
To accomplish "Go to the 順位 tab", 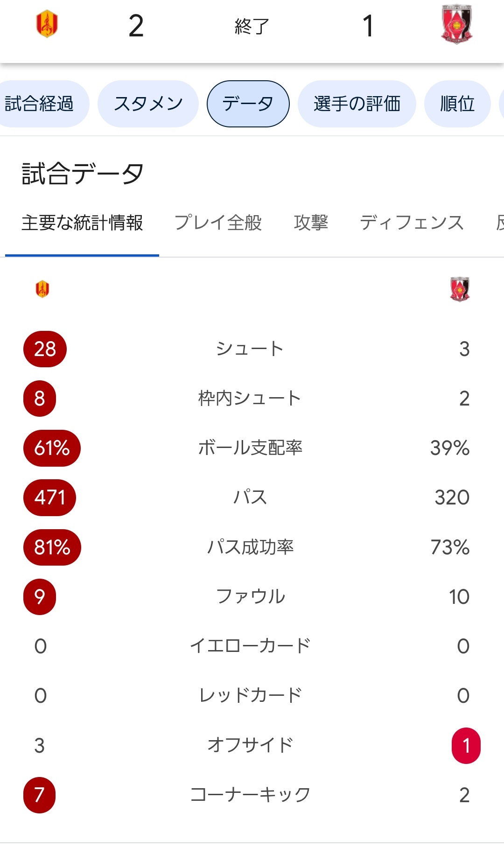I will click(457, 104).
